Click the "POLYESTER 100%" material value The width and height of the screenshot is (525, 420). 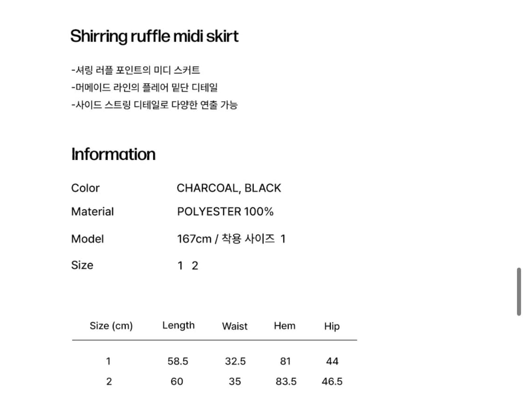tap(225, 211)
